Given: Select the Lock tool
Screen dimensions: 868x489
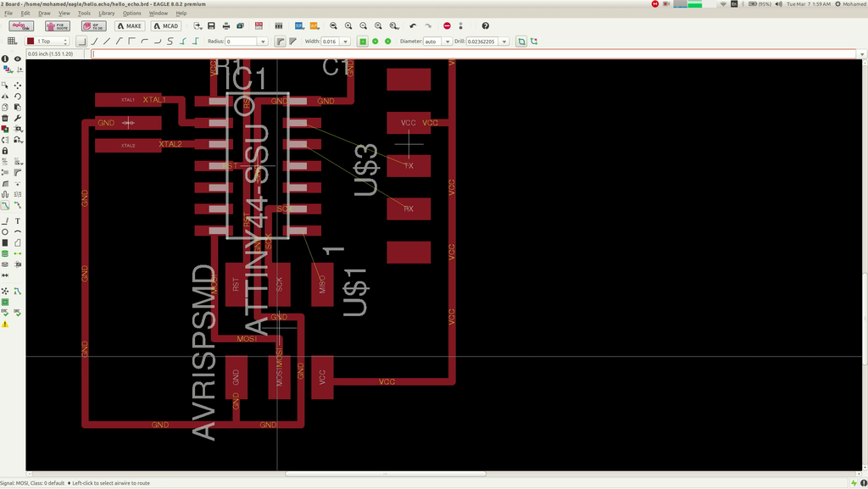Looking at the screenshot, I should (x=5, y=151).
